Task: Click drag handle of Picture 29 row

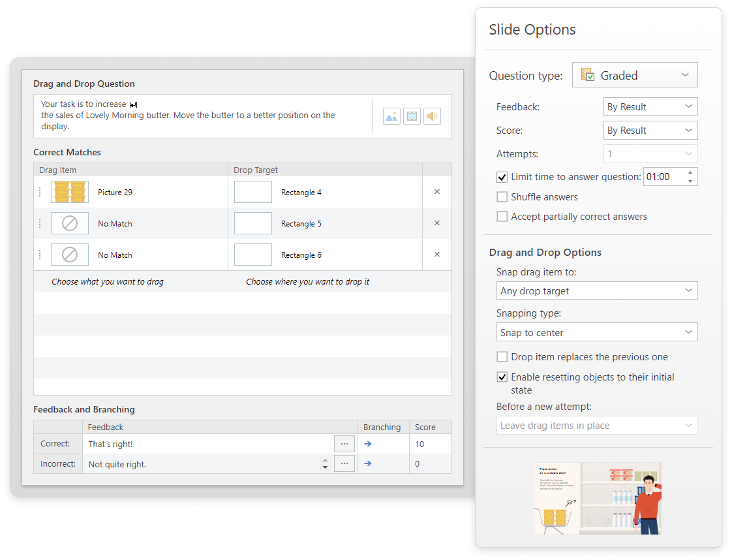Action: tap(40, 192)
